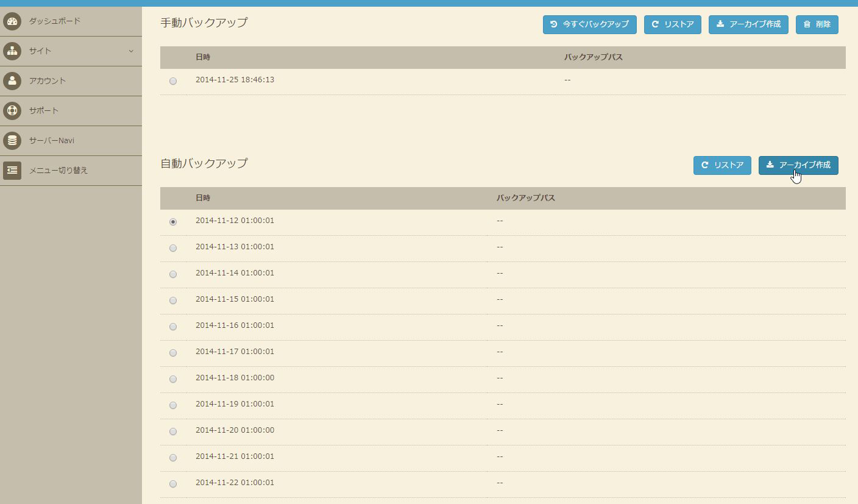Click the アカウント user icon

tap(12, 81)
